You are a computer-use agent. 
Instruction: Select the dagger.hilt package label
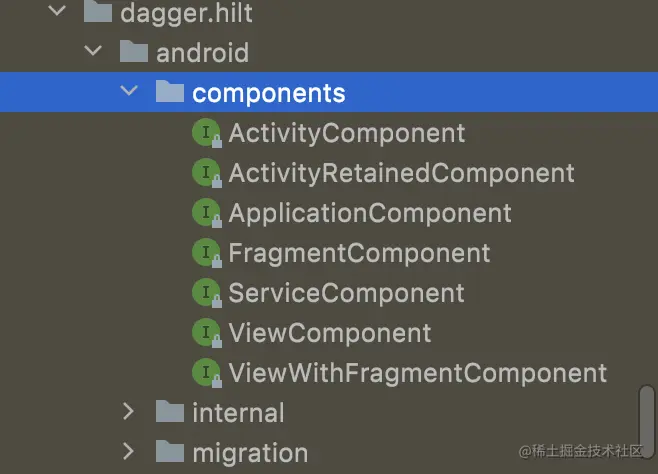(x=185, y=13)
